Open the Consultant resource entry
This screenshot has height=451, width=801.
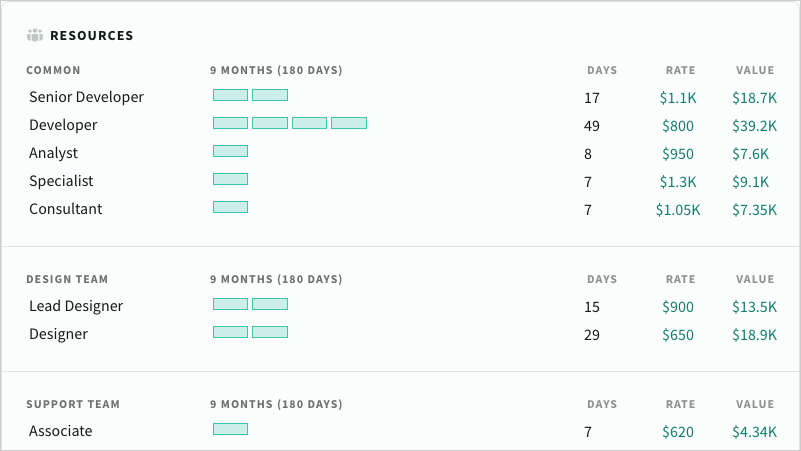[x=66, y=209]
